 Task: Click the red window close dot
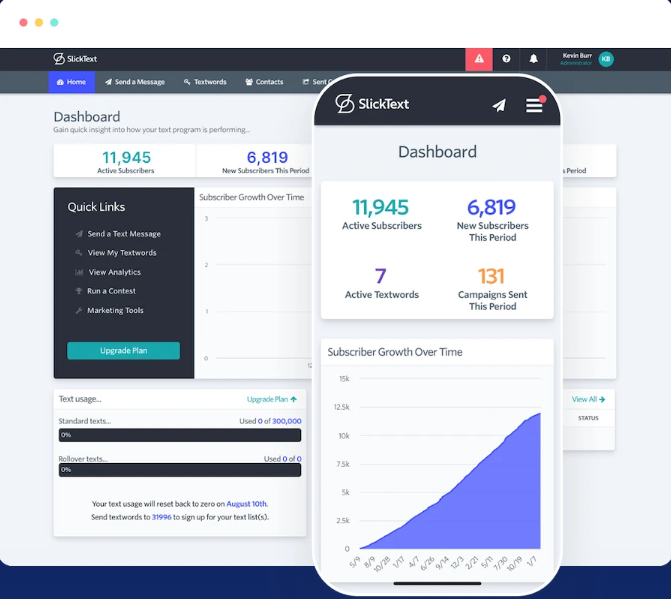point(24,22)
